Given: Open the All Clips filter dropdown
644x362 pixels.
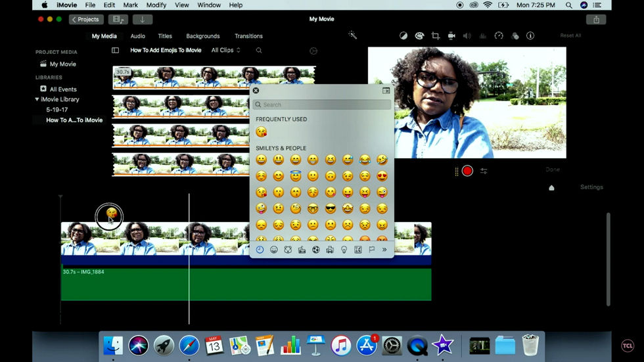Looking at the screenshot, I should tap(225, 50).
